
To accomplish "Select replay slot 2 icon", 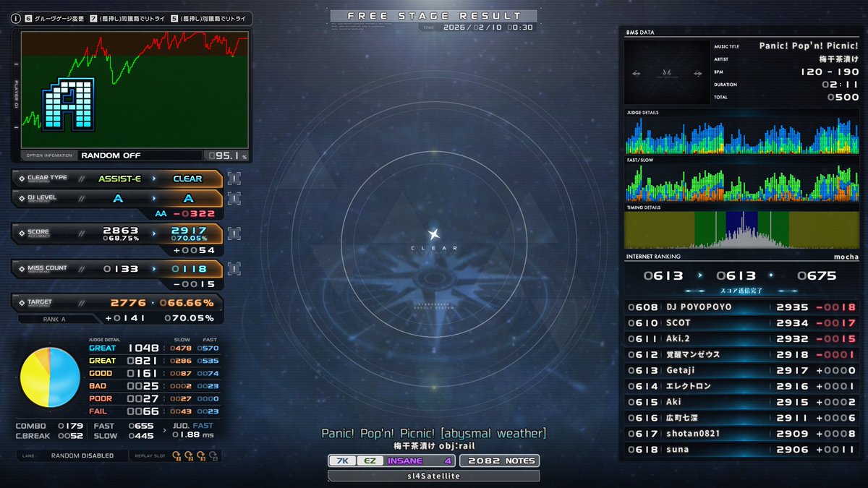I will (189, 455).
